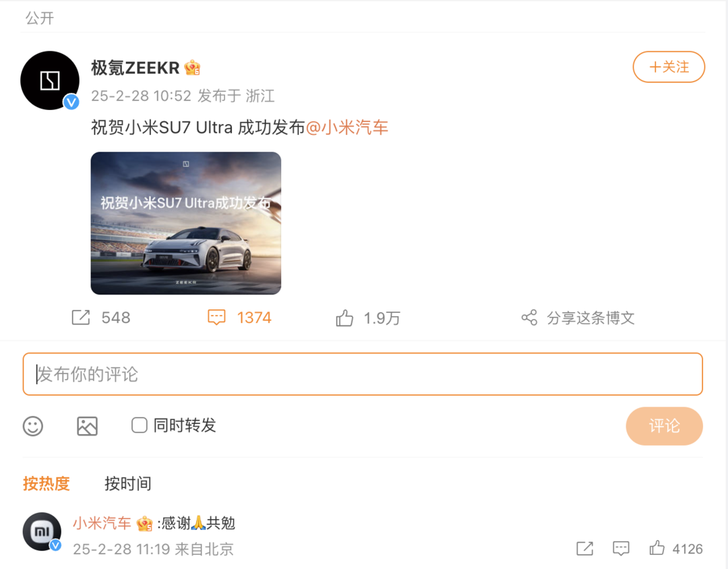Submit with the orange 评论 button
Screen dimensions: 728x569
point(664,426)
